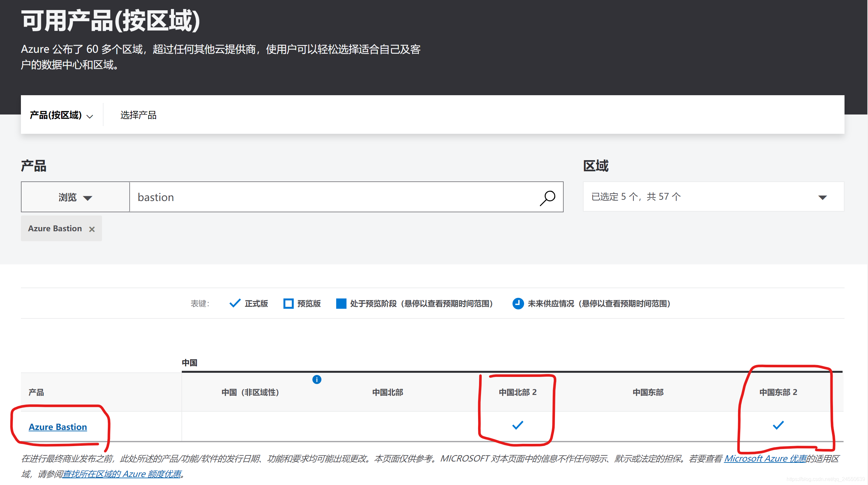Click the 未来供应情况 legend label

click(x=599, y=304)
